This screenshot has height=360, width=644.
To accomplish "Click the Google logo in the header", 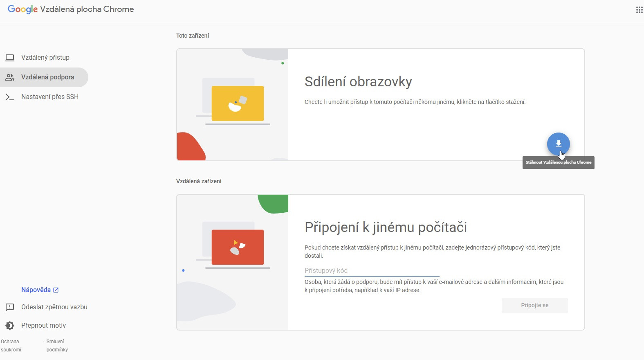I will (x=23, y=9).
